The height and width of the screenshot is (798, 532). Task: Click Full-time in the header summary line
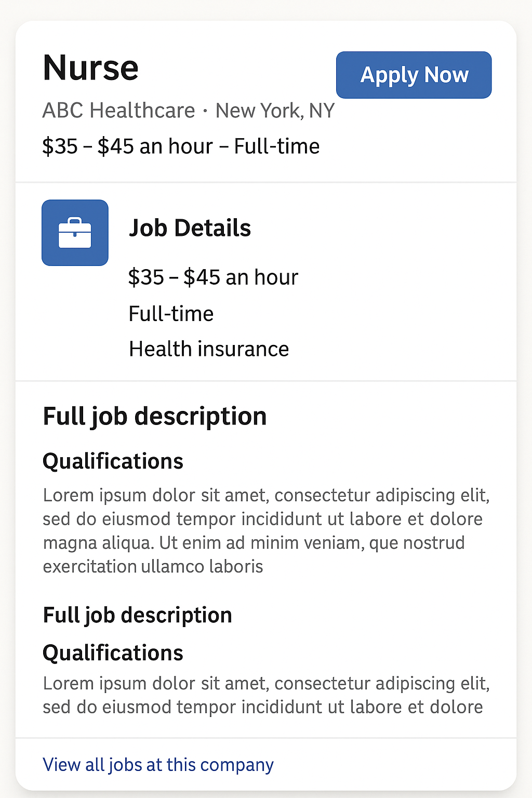coord(276,147)
